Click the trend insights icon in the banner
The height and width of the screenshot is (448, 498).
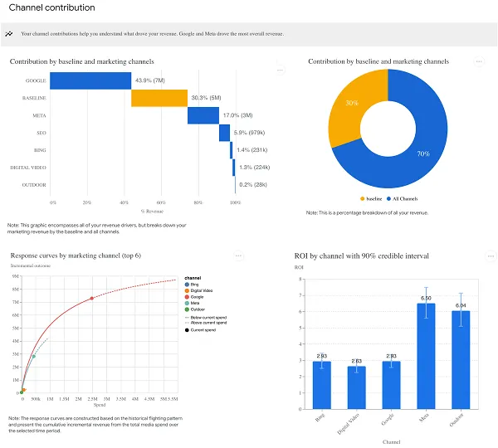pos(8,34)
